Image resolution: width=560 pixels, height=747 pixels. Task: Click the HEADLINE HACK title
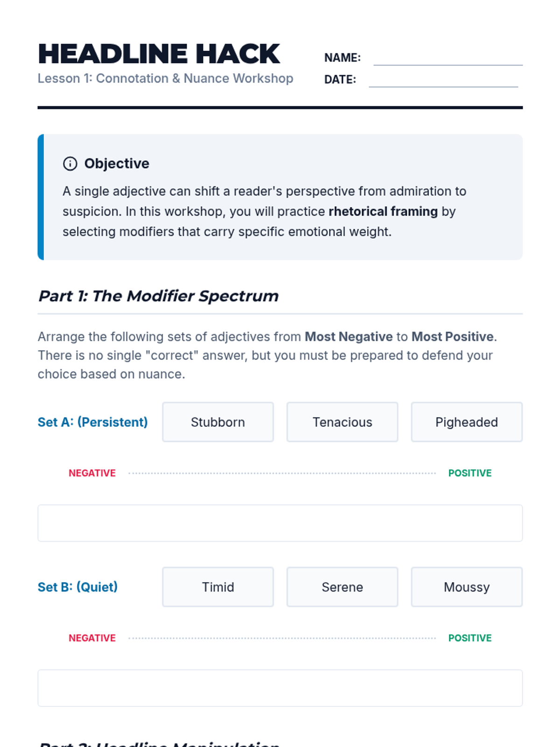159,54
